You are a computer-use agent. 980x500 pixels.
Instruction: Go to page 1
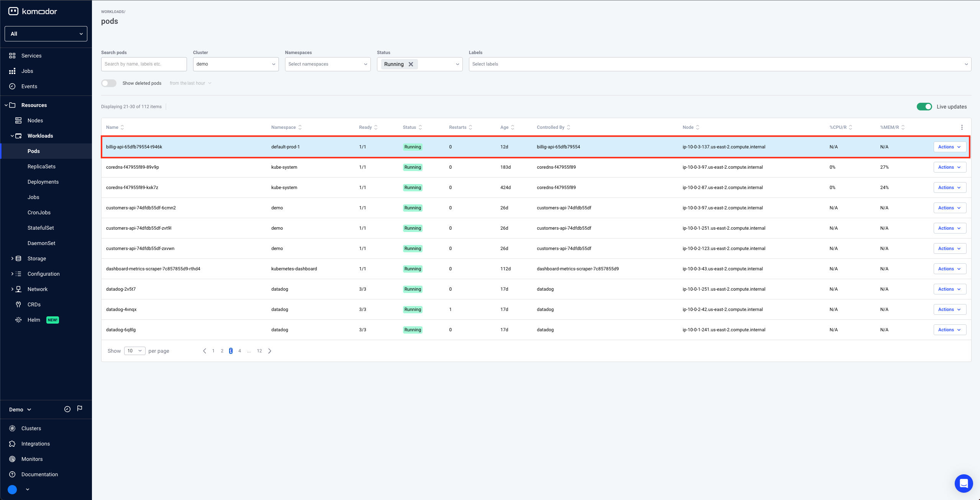213,351
